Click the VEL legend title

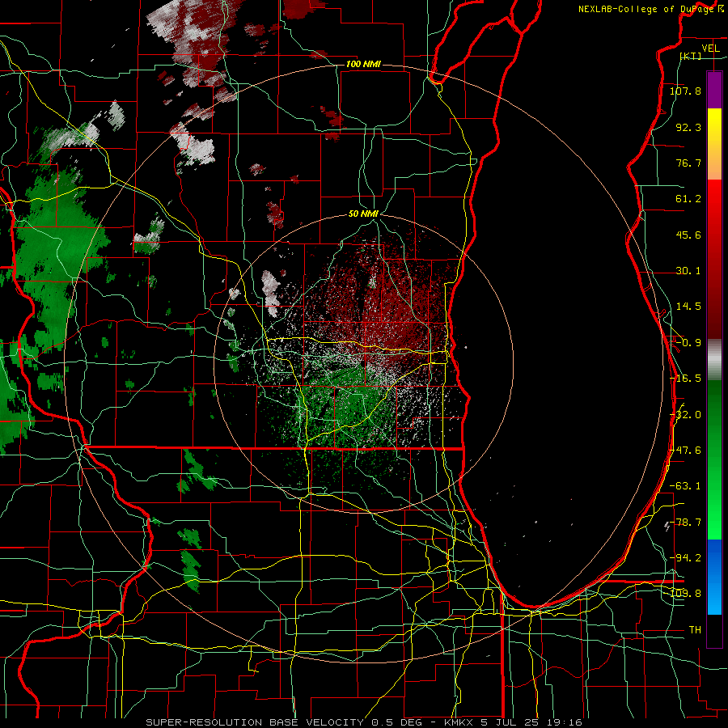(x=710, y=49)
